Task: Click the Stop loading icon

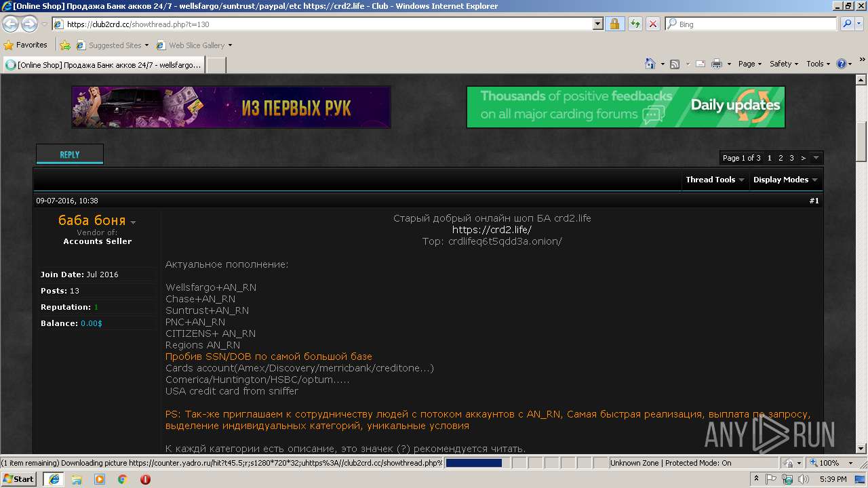Action: click(x=652, y=24)
